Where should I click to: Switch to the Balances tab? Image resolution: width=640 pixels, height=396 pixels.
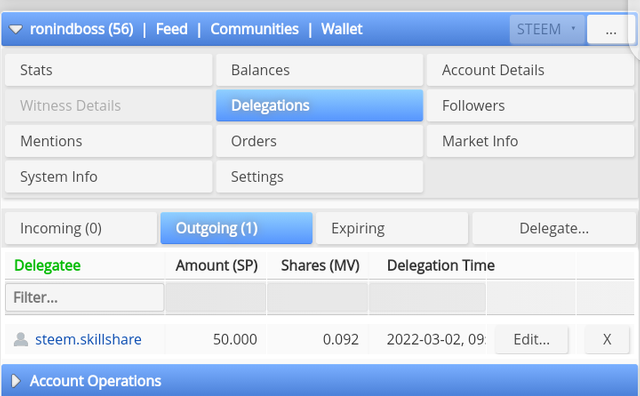point(320,70)
